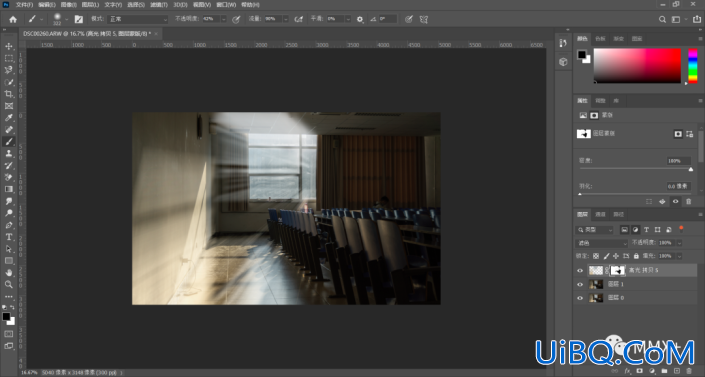Select the Crop tool
The height and width of the screenshot is (377, 705).
tap(9, 94)
